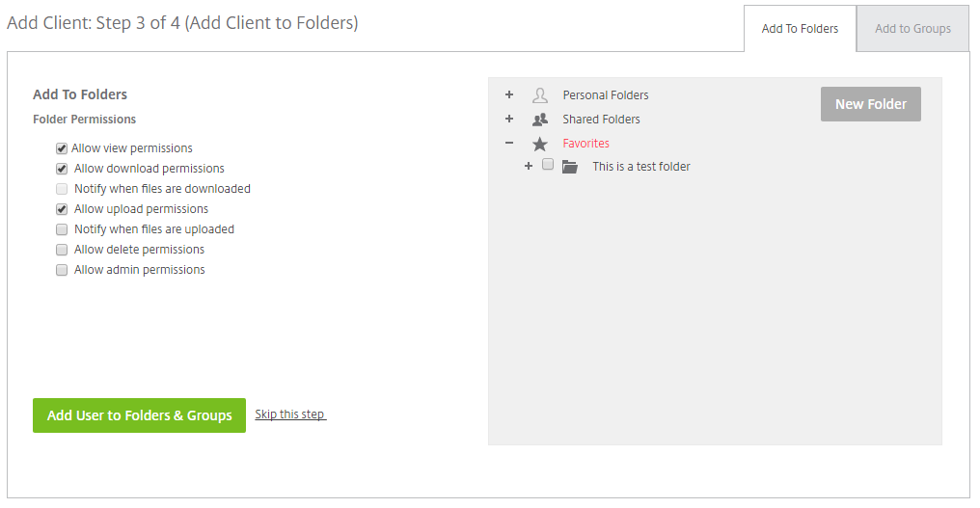Expand the 'This is a test folder' node

(529, 166)
